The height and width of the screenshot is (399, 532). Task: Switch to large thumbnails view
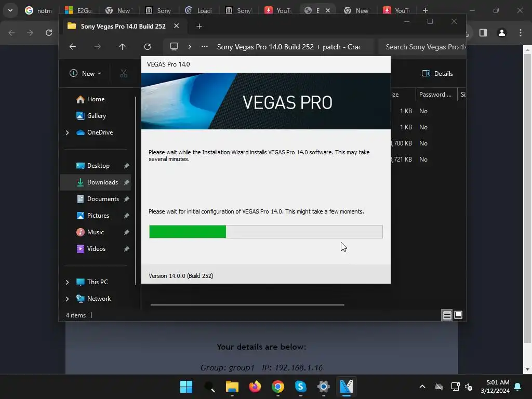pos(458,315)
